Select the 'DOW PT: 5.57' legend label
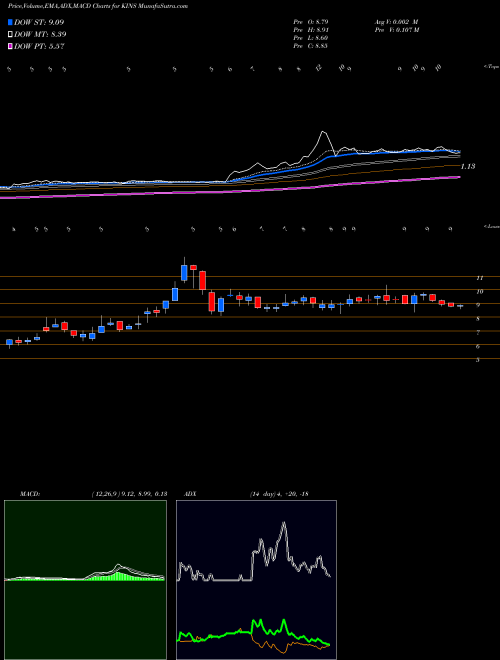 pos(39,47)
